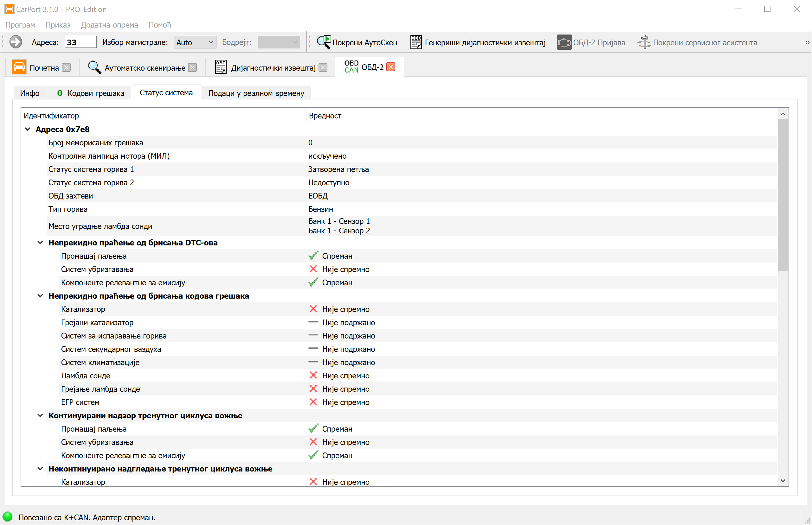Screen dimensions: 812x525
Task: Close the Аутоматско скенирање tab
Action: pos(193,67)
